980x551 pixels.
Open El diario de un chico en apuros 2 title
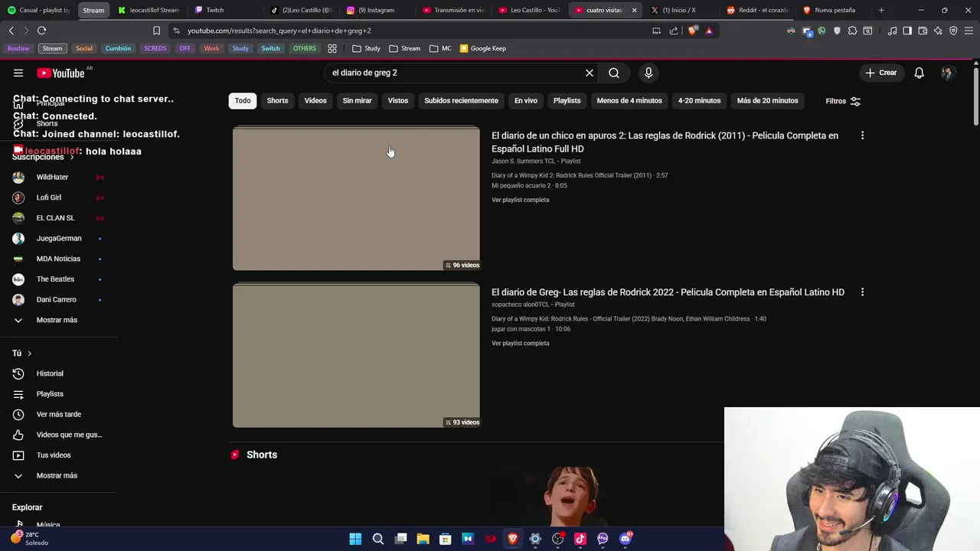click(x=665, y=142)
